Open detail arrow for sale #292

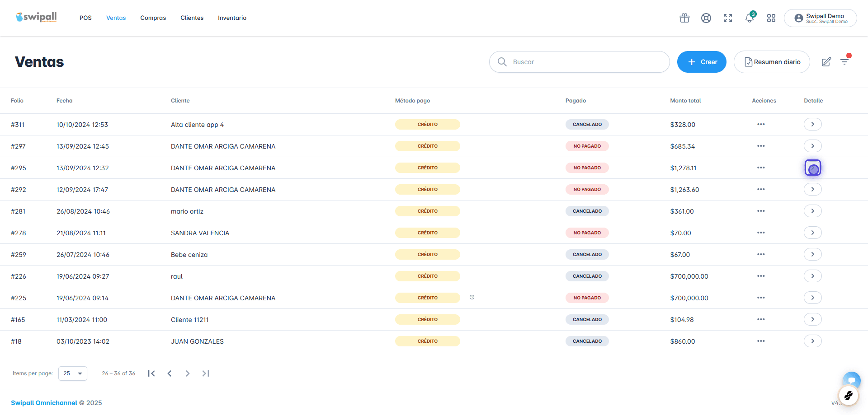[x=812, y=189]
